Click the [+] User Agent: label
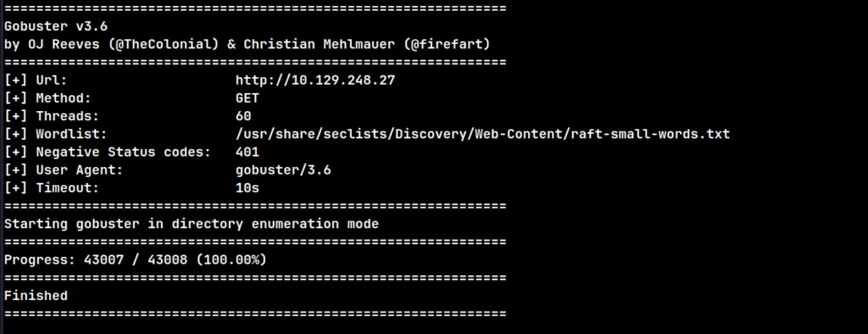Image resolution: width=868 pixels, height=334 pixels. tap(63, 170)
